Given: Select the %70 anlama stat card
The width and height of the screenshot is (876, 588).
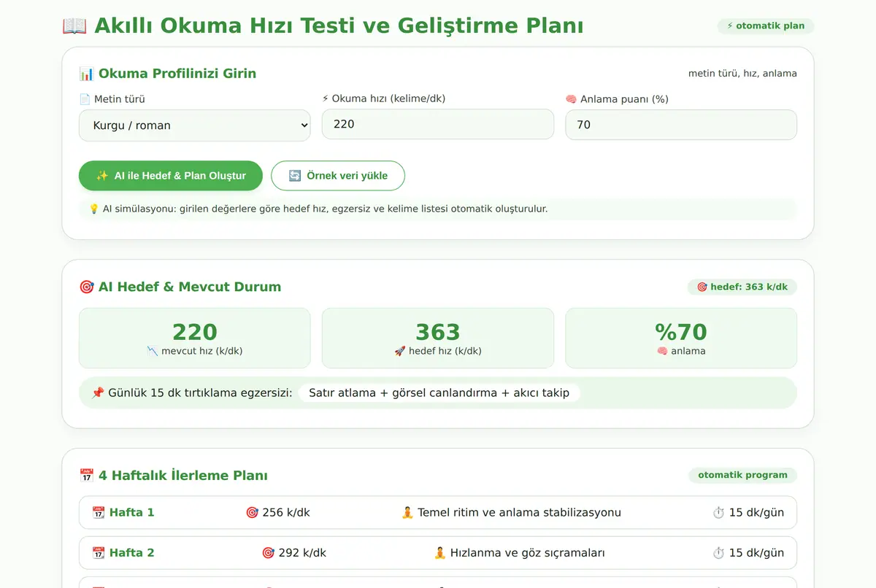Looking at the screenshot, I should (x=681, y=338).
